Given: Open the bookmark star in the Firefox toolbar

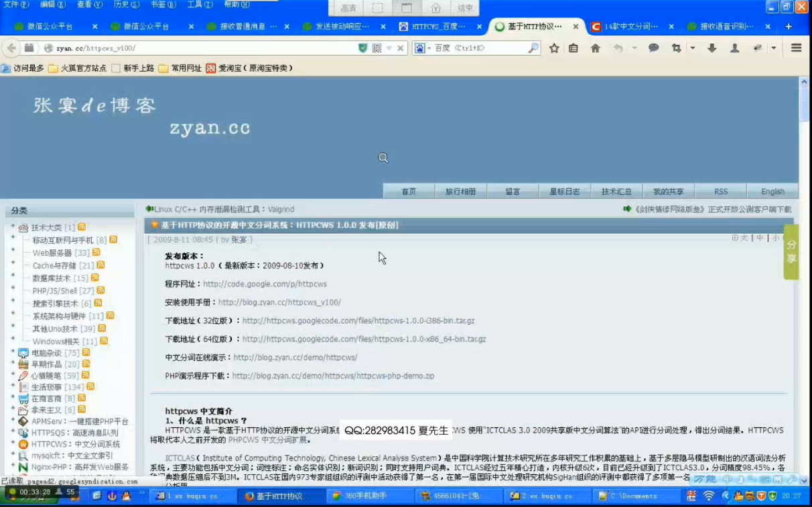Looking at the screenshot, I should pyautogui.click(x=554, y=48).
